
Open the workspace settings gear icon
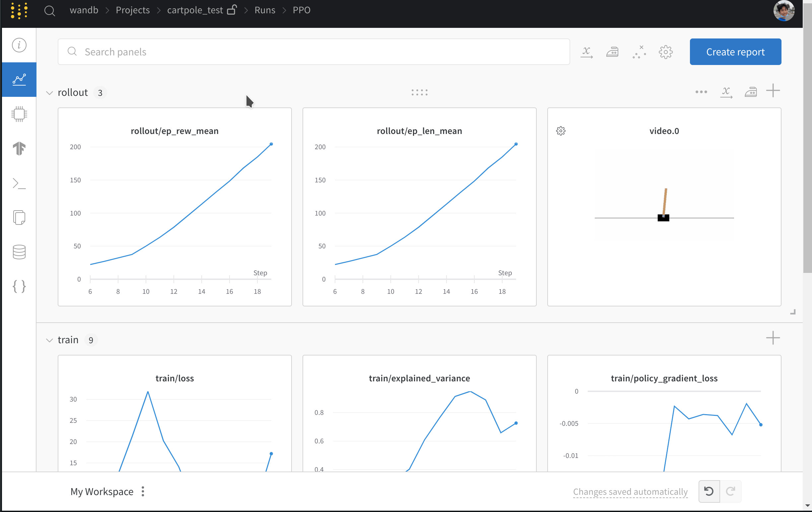pyautogui.click(x=666, y=52)
